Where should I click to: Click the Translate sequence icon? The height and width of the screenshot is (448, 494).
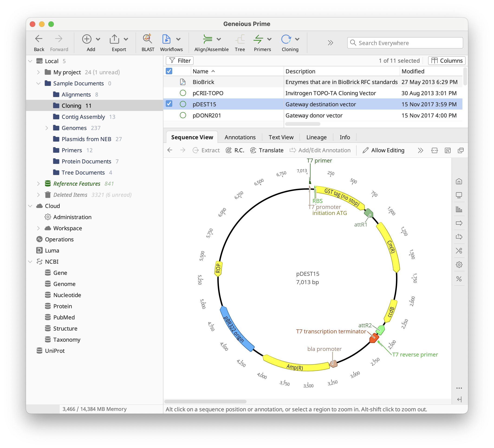click(253, 150)
